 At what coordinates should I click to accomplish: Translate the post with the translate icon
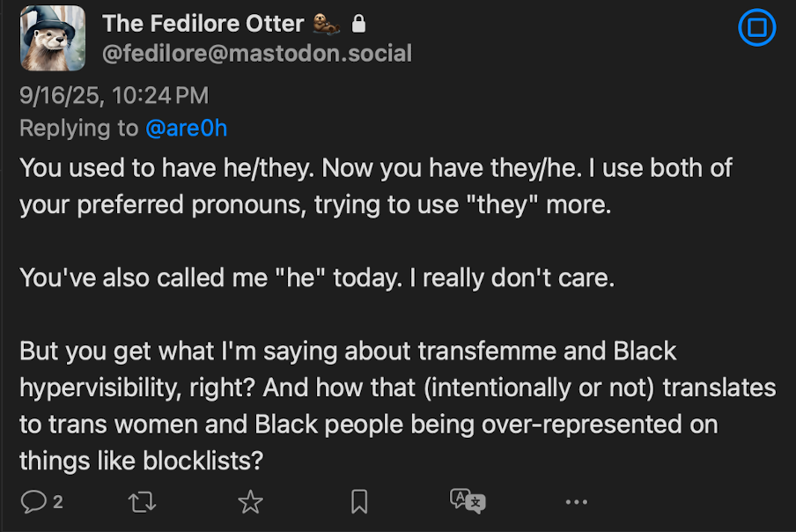tap(468, 501)
